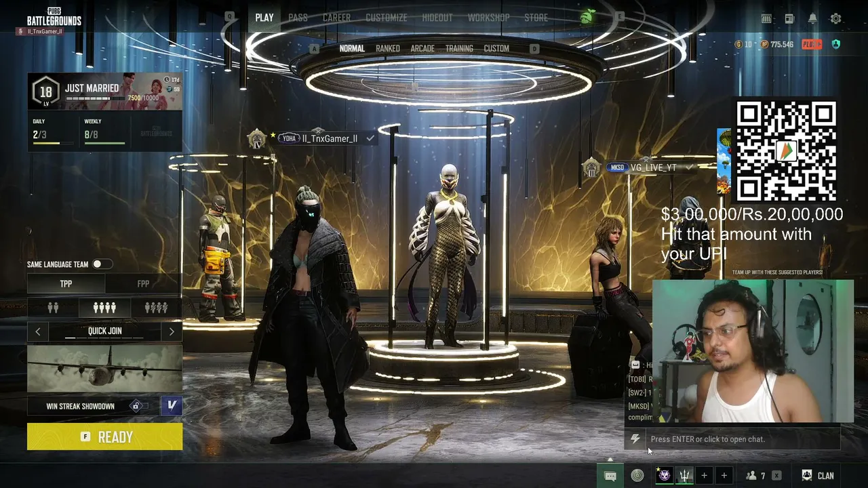Click the X key badge beside friends count

776,476
